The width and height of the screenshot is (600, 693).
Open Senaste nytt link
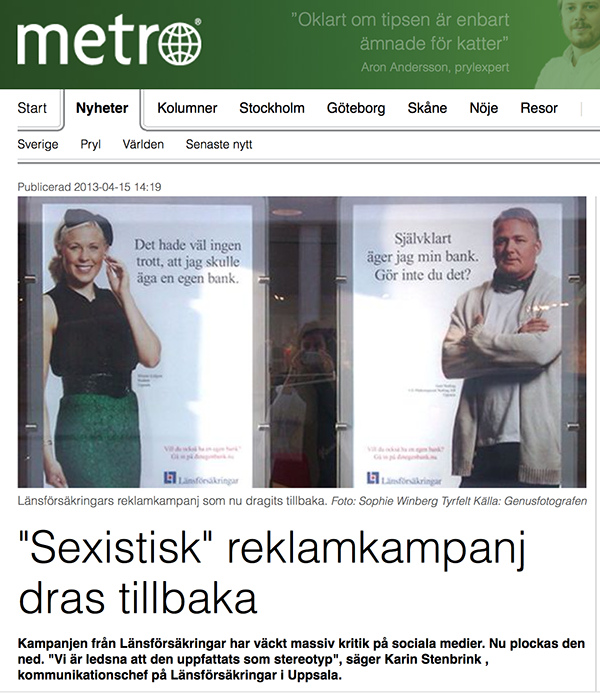click(x=219, y=145)
